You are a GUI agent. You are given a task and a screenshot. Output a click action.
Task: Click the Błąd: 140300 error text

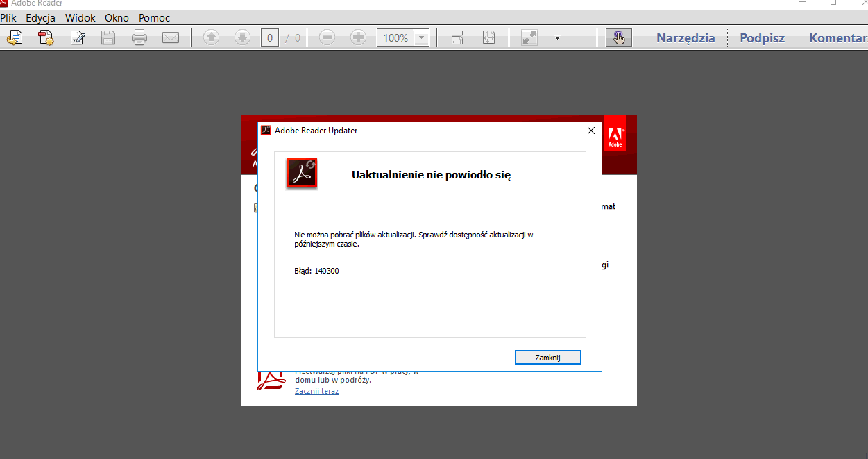tap(316, 271)
